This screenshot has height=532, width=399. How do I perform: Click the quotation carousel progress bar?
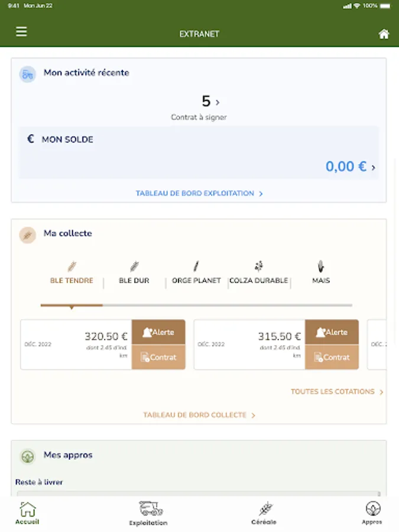tap(196, 306)
